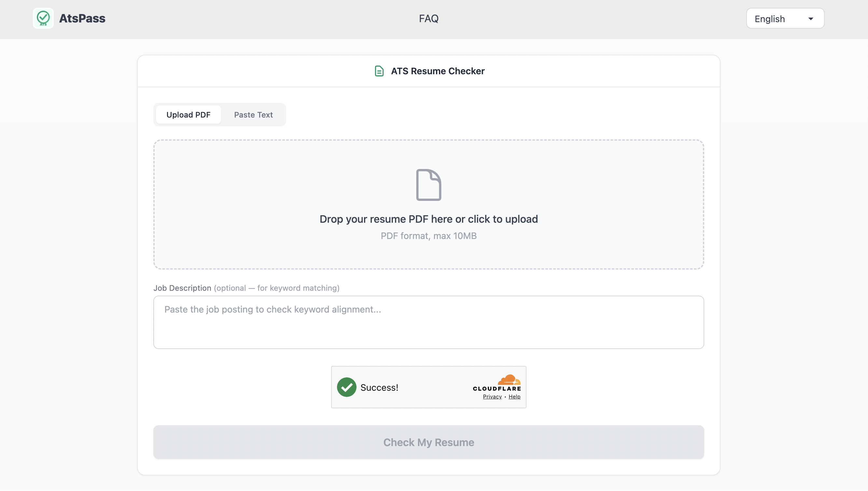Toggle the Cloudflare verification checkbox
Viewport: 868px width, 491px height.
tap(346, 387)
